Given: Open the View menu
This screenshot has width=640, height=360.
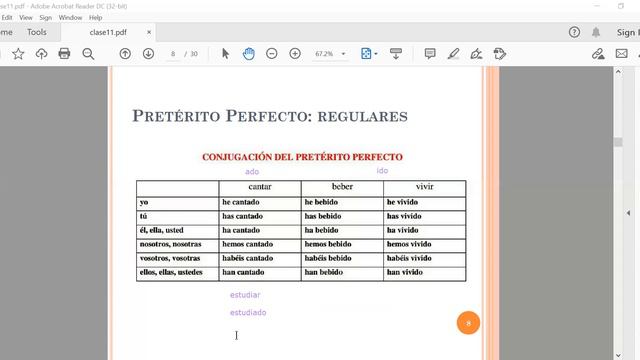Looking at the screenshot, I should pyautogui.click(x=26, y=18).
